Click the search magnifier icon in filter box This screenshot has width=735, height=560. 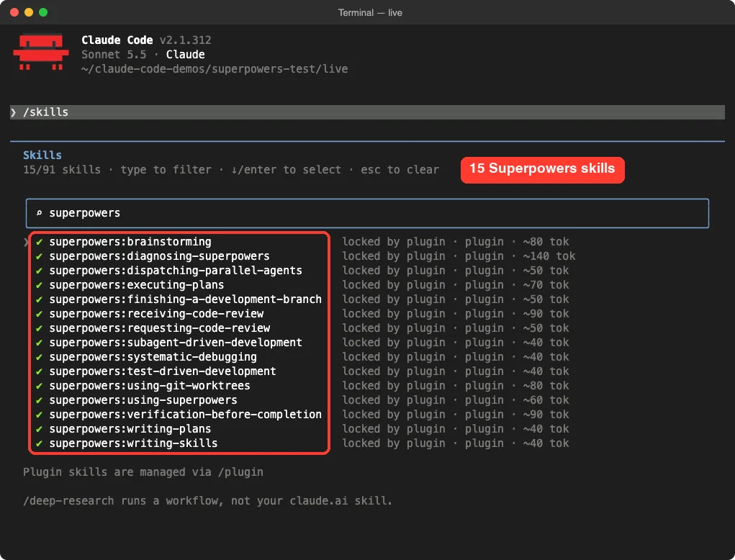pyautogui.click(x=40, y=213)
